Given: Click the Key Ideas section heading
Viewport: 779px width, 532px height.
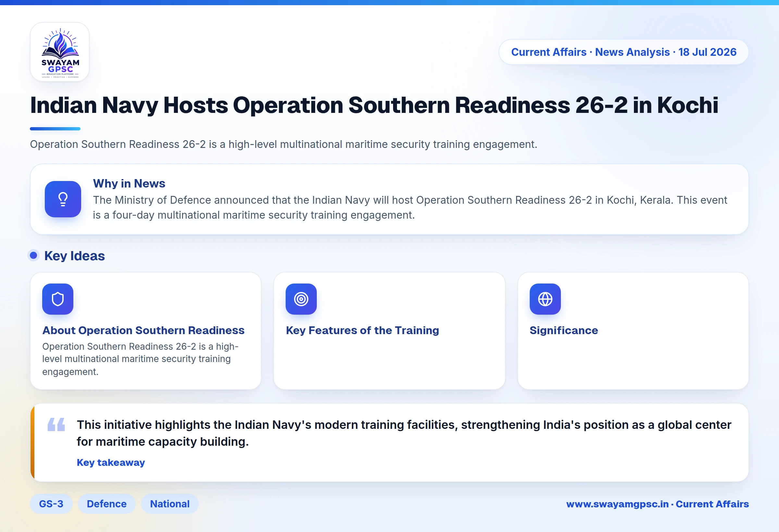Looking at the screenshot, I should [74, 256].
